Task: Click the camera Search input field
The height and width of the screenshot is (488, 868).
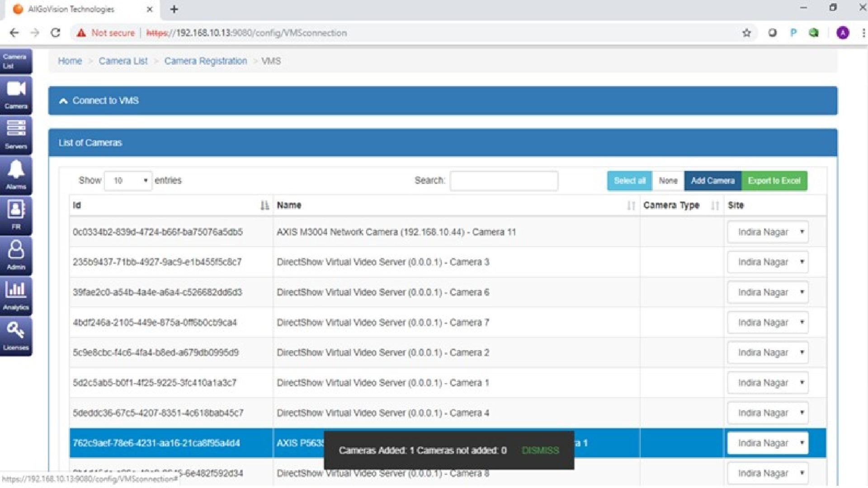Action: point(504,181)
